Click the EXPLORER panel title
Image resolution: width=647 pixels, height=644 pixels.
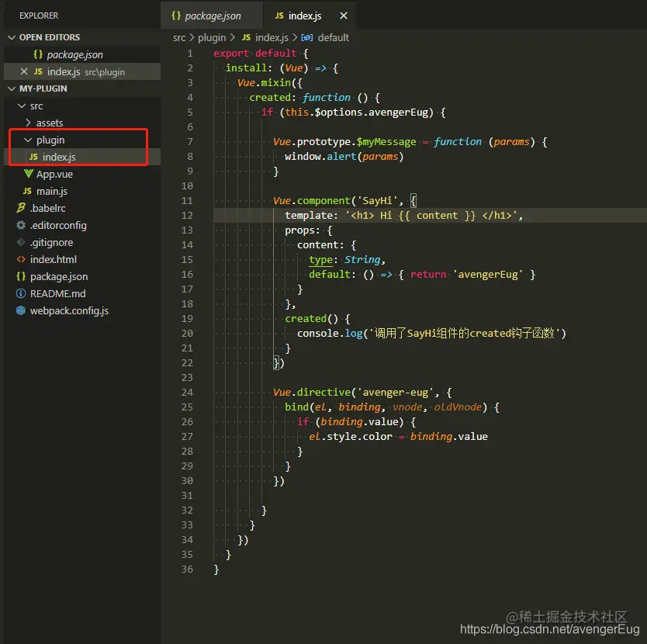click(x=39, y=16)
